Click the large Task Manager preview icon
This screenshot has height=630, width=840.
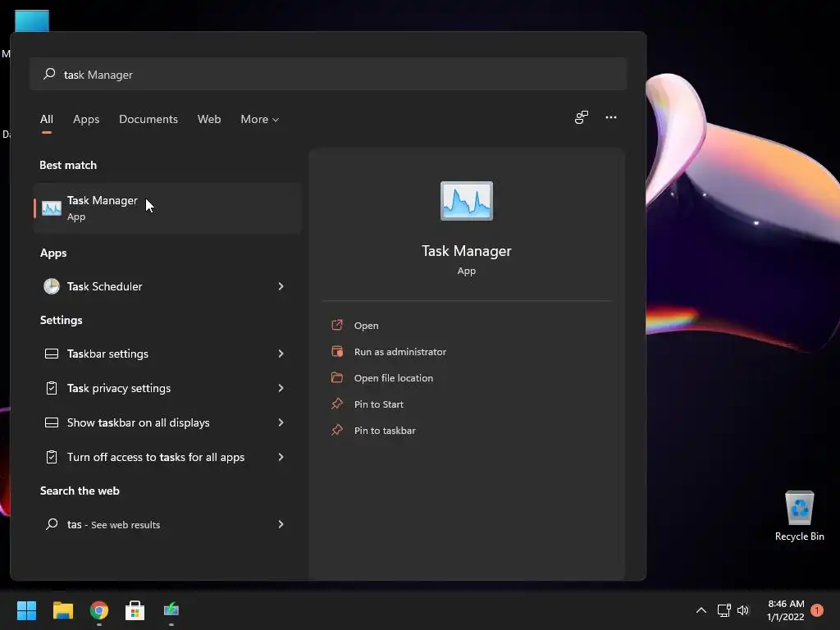[467, 201]
